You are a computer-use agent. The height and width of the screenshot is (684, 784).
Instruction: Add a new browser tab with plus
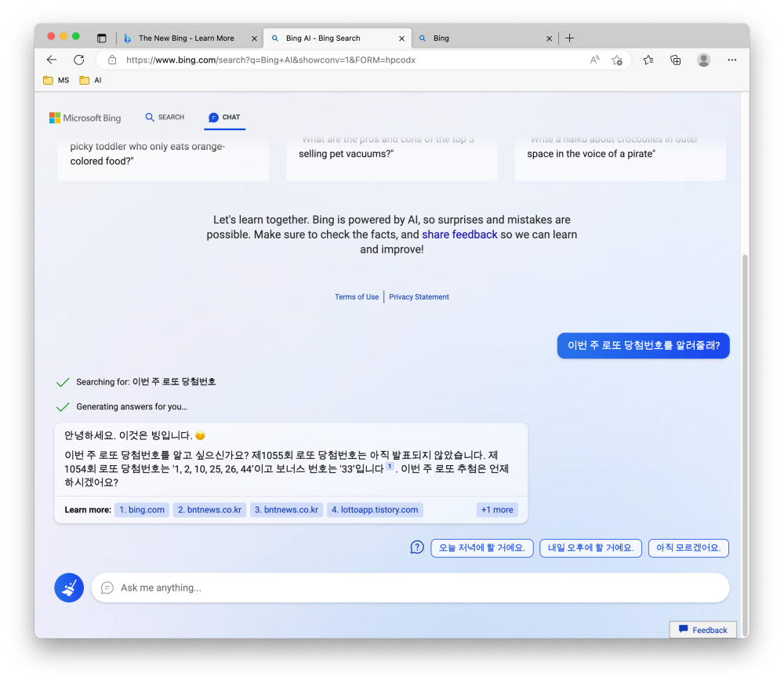pyautogui.click(x=569, y=38)
